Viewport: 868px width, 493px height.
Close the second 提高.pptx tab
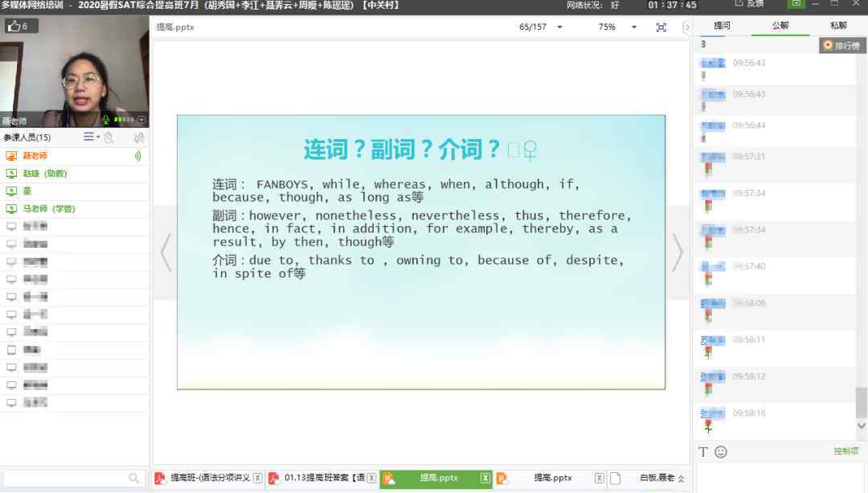600,478
